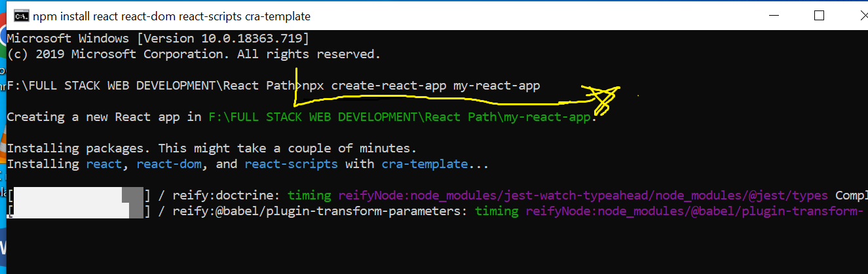Click the green 'timing' word on the @babel line
This screenshot has width=868, height=274.
[x=497, y=211]
